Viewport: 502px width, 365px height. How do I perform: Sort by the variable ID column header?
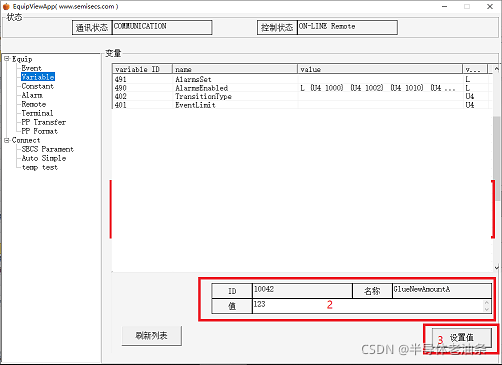142,69
